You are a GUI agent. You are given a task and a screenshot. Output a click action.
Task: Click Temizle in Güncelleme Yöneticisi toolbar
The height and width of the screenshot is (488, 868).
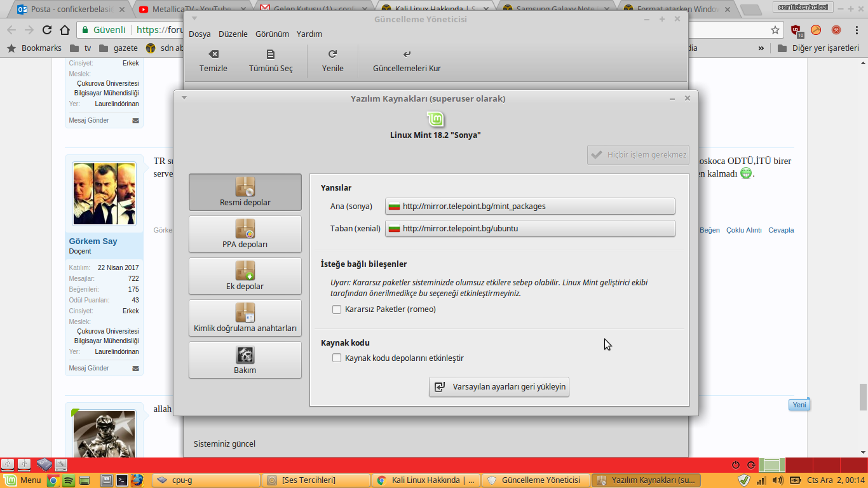click(x=214, y=61)
